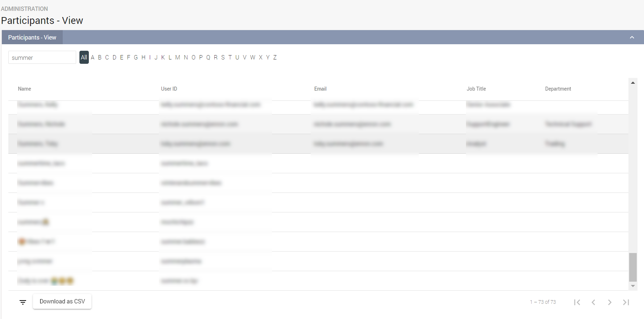Go to the next page of results
Image resolution: width=644 pixels, height=319 pixels.
(x=610, y=302)
